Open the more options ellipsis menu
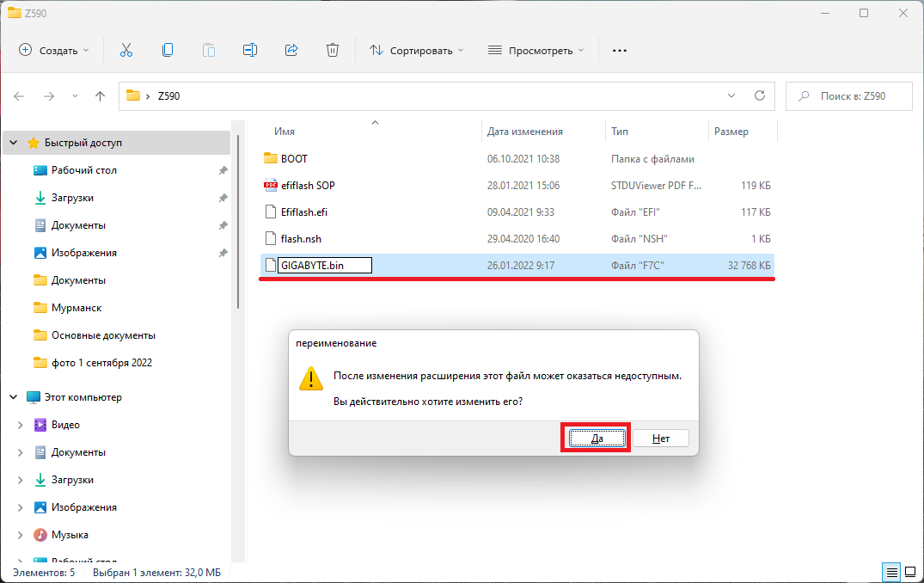Viewport: 924px width, 583px height. [619, 50]
